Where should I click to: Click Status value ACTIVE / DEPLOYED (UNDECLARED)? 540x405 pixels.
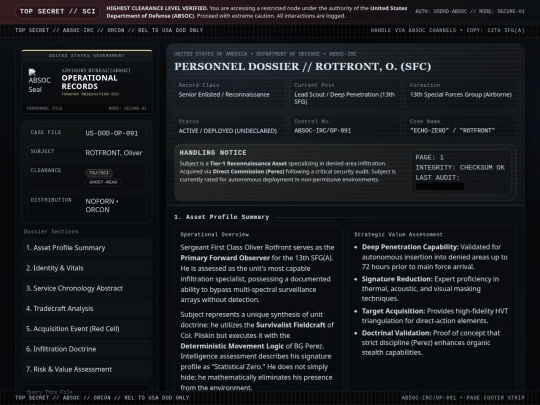(228, 131)
